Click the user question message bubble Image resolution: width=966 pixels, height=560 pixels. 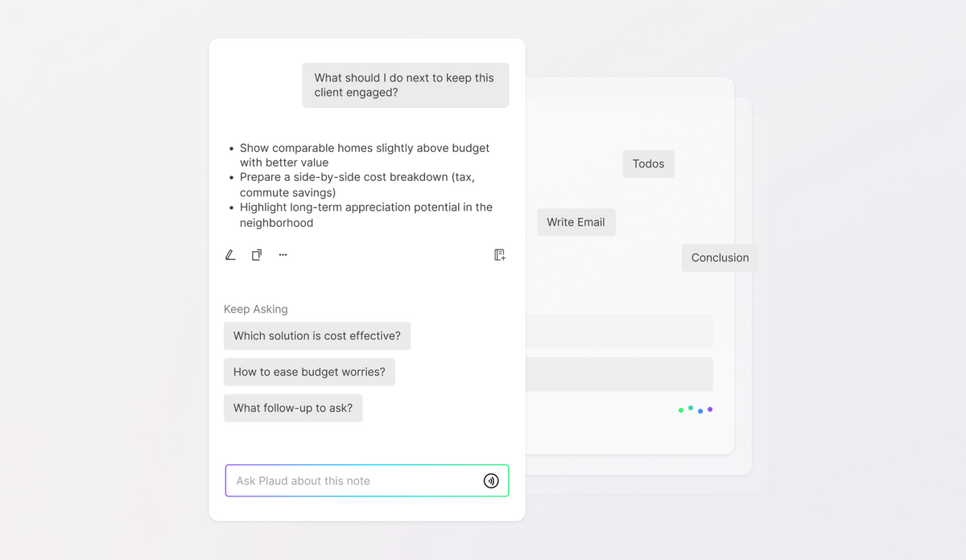pyautogui.click(x=405, y=85)
